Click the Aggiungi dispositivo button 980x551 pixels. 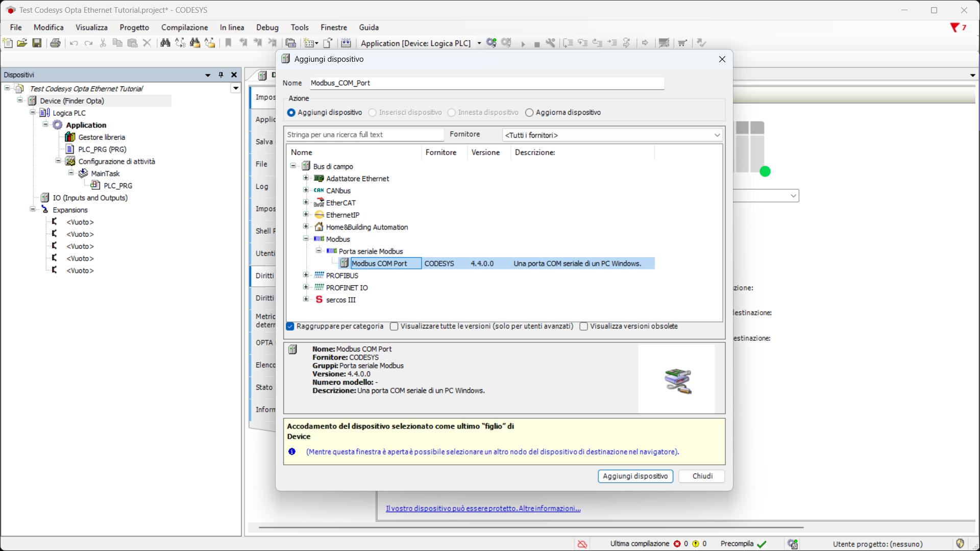(635, 476)
